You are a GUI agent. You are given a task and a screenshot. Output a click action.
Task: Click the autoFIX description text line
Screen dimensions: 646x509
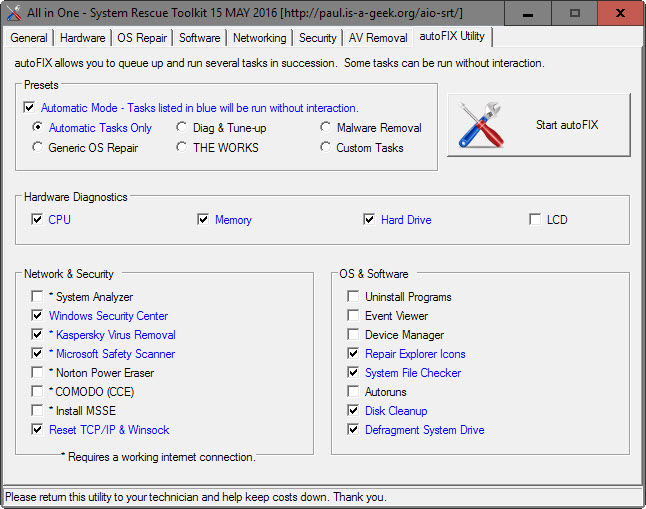[x=279, y=63]
